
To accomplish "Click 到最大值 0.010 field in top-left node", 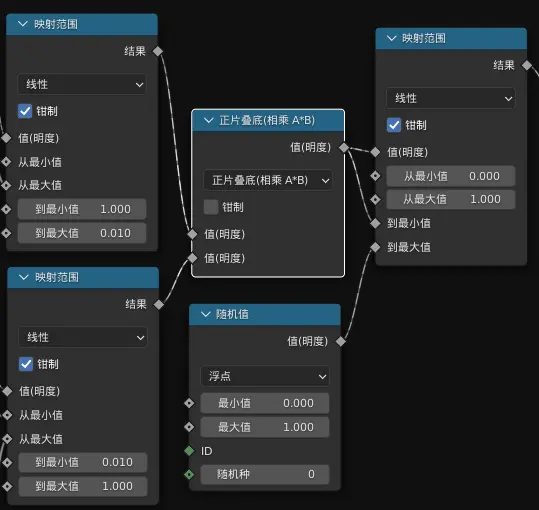I will click(82, 233).
